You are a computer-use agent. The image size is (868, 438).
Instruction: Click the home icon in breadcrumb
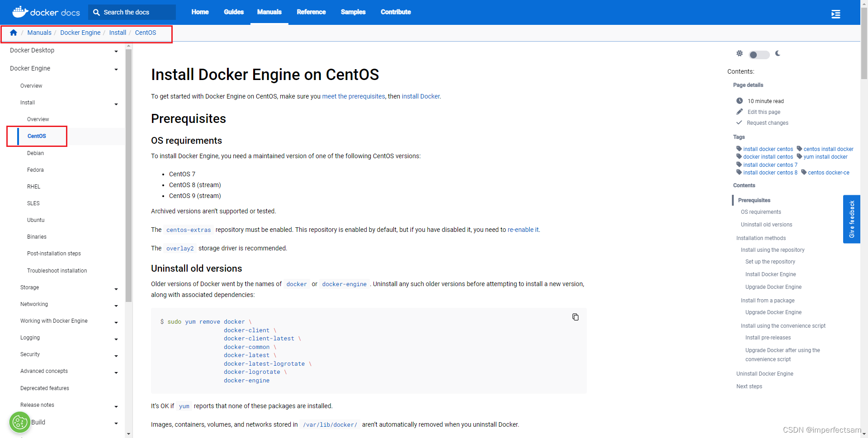pos(14,33)
